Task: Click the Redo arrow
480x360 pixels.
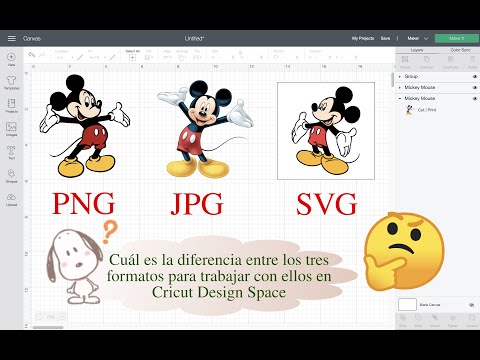Action: 42,55
